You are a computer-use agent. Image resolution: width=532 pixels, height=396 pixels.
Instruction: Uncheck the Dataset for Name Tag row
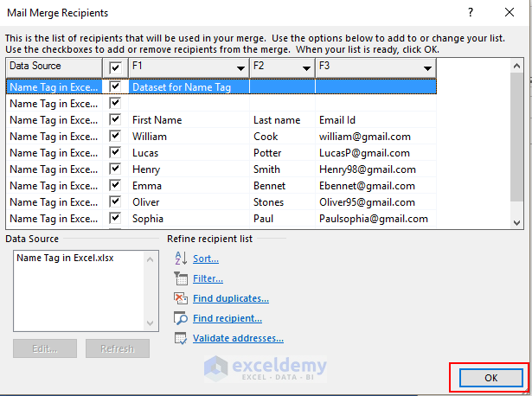click(x=115, y=86)
